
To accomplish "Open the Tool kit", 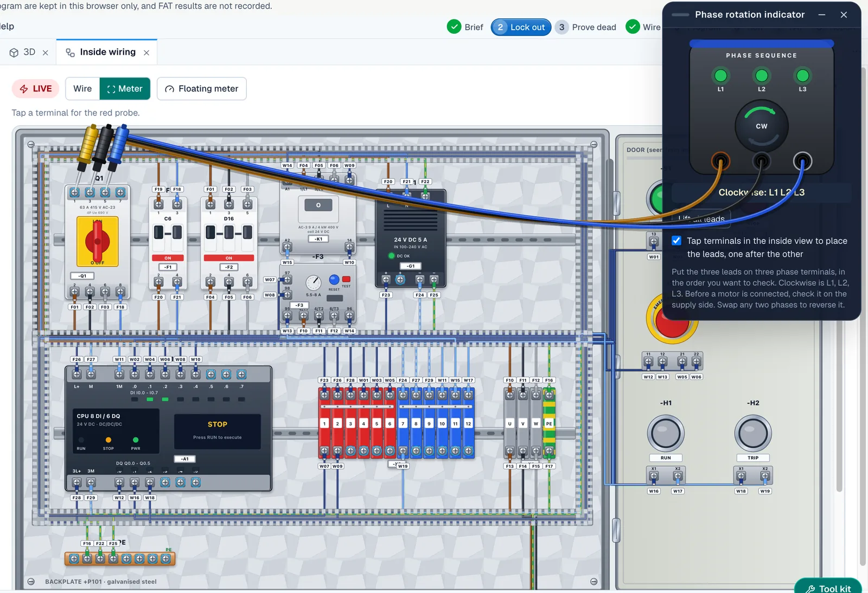I will click(x=828, y=588).
